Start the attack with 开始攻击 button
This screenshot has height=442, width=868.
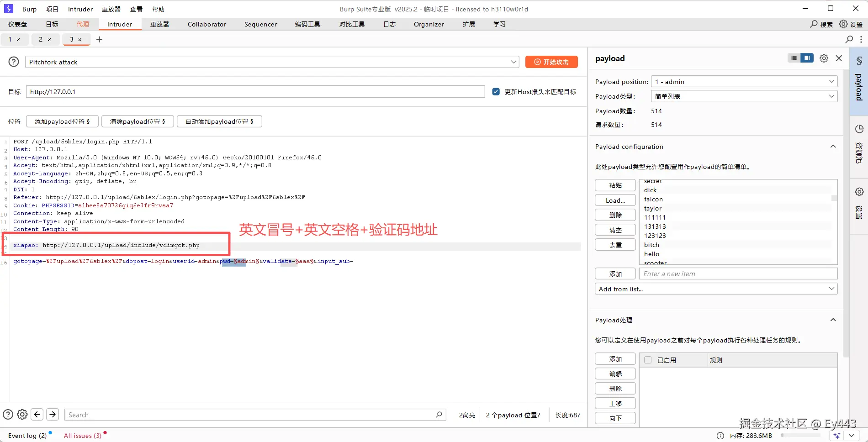pos(551,62)
